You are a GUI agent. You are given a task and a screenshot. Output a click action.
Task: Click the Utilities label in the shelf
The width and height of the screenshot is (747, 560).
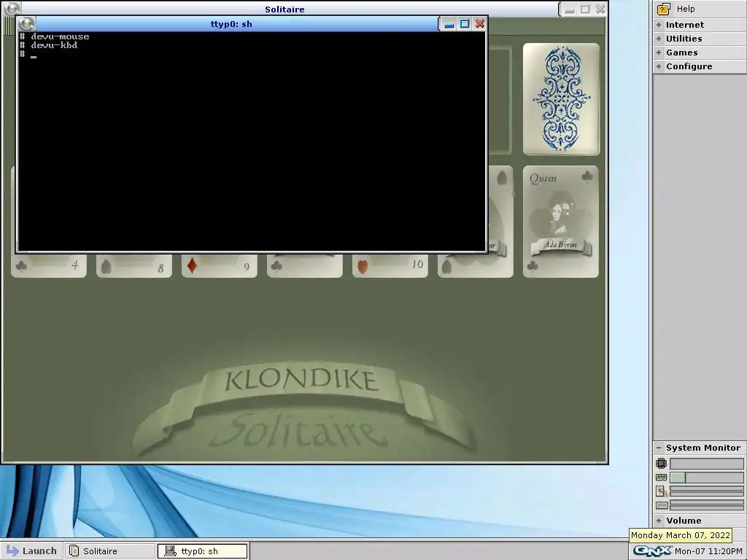684,39
